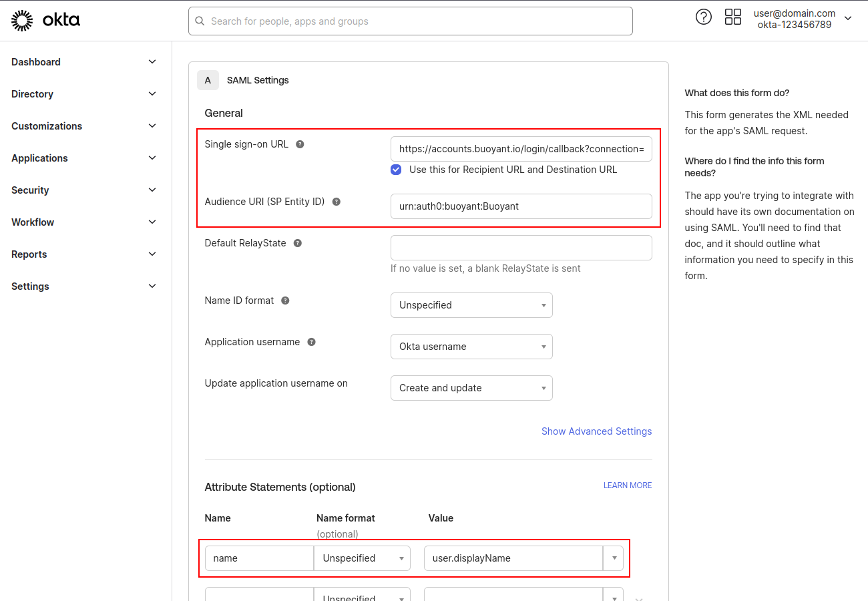Viewport: 868px width, 601px height.
Task: Click the step A badge
Action: click(208, 80)
